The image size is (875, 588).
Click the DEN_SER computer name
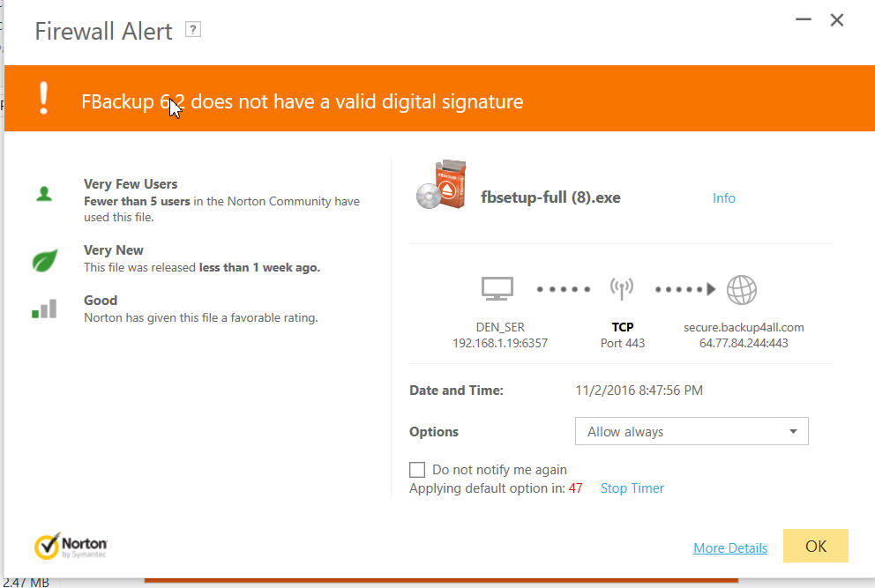pyautogui.click(x=500, y=327)
